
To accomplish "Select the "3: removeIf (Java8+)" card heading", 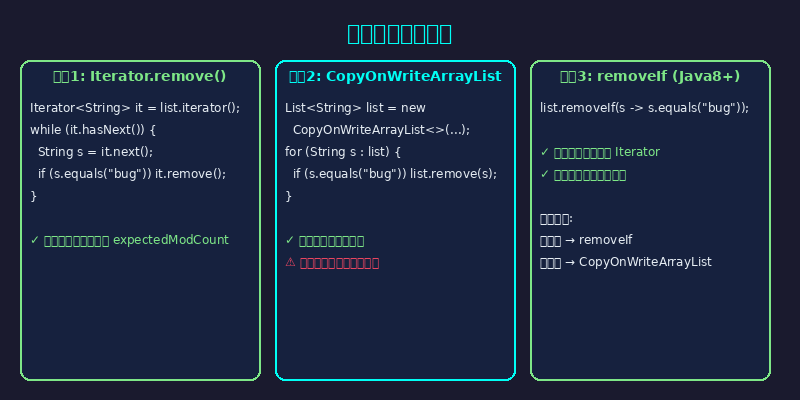I will click(x=650, y=77).
